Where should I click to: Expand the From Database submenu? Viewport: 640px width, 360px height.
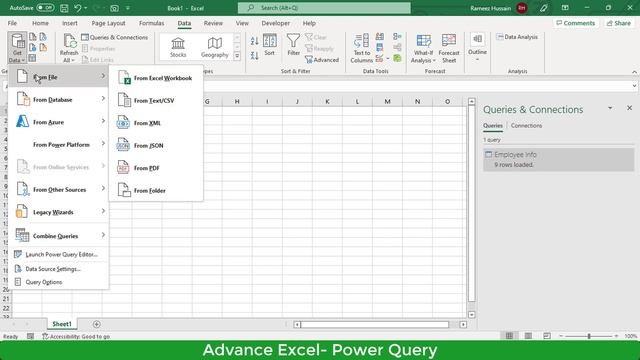click(59, 99)
